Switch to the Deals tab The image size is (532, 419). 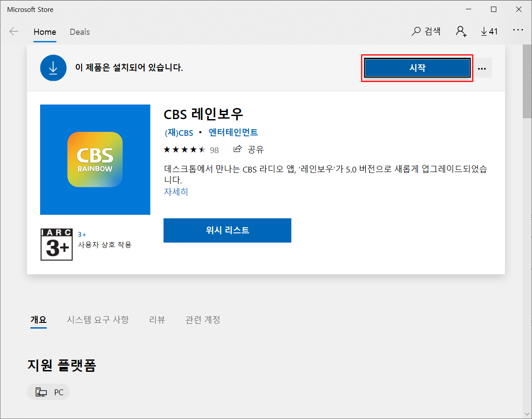tap(80, 32)
